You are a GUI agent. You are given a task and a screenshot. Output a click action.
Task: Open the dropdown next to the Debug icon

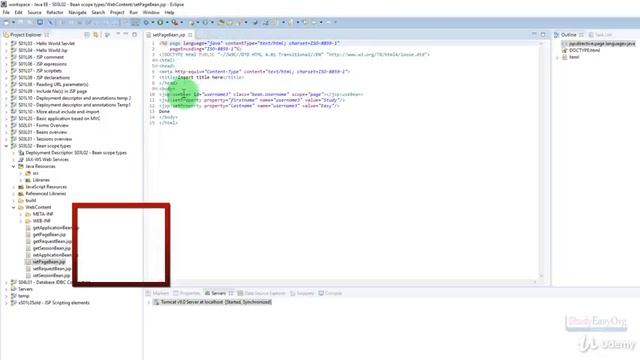(153, 22)
